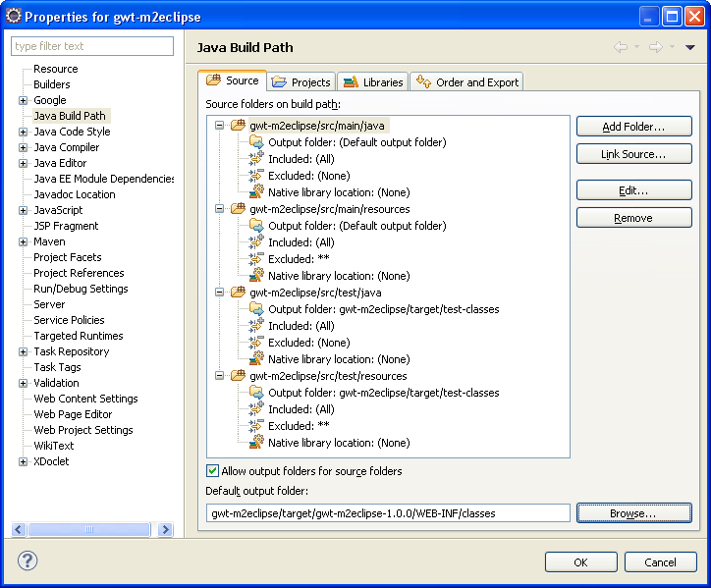
Task: Open help via the question mark icon
Action: point(27,561)
